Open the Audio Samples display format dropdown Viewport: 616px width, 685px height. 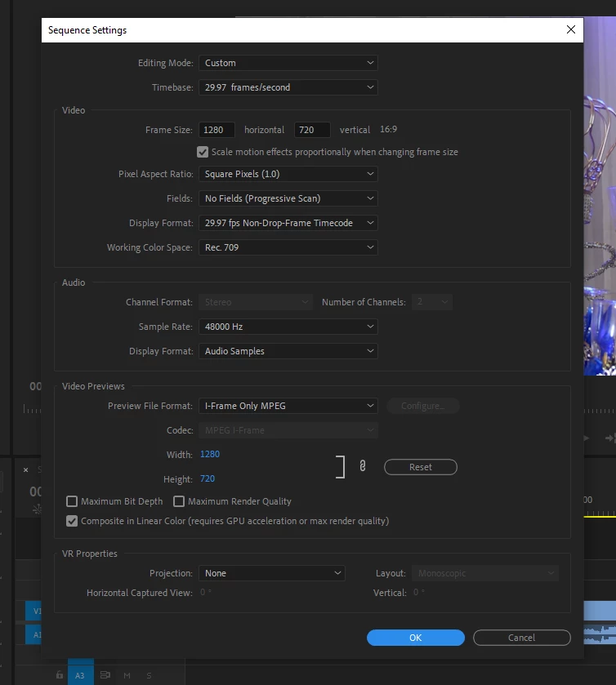coord(288,351)
